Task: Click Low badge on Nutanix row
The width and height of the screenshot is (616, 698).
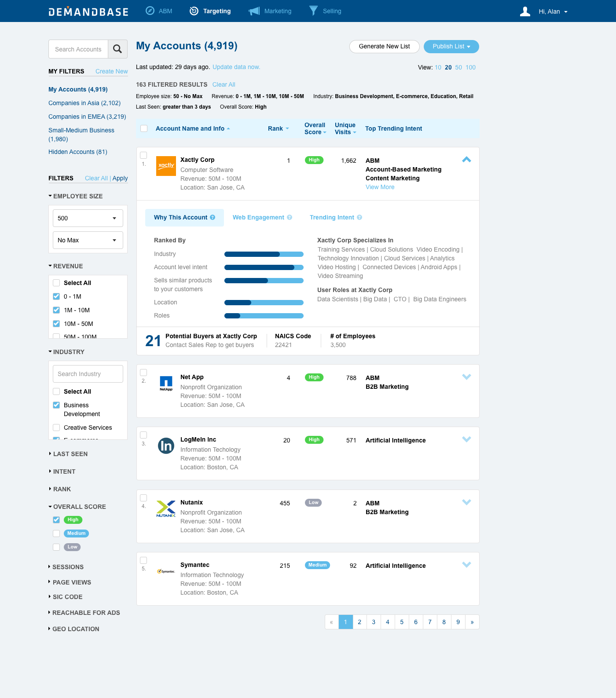Action: pos(313,503)
